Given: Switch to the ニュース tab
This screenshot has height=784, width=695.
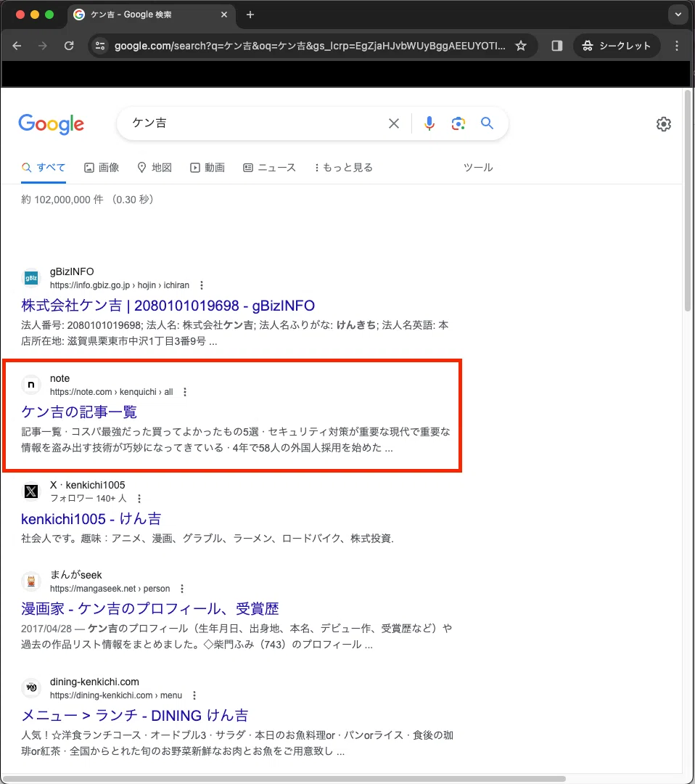Looking at the screenshot, I should [x=270, y=168].
